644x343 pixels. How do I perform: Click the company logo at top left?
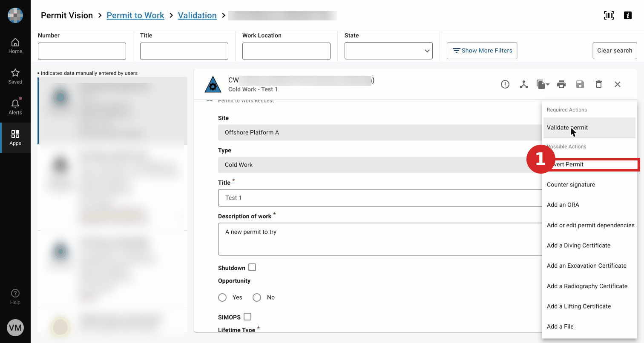[x=15, y=15]
